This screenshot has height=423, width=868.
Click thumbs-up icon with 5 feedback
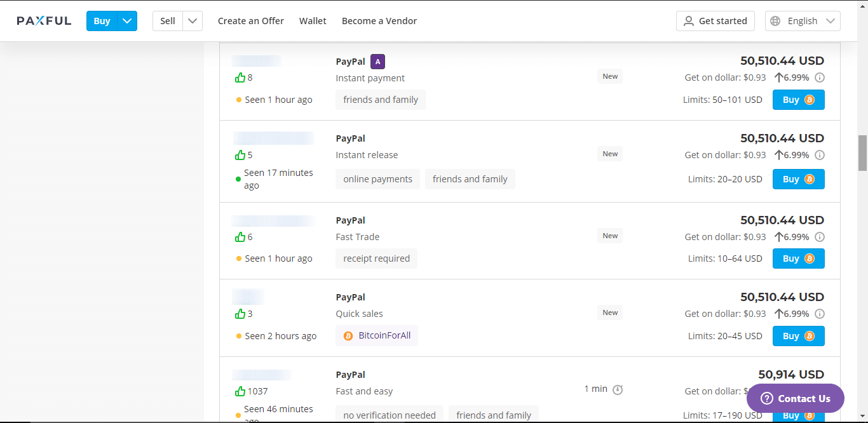240,155
